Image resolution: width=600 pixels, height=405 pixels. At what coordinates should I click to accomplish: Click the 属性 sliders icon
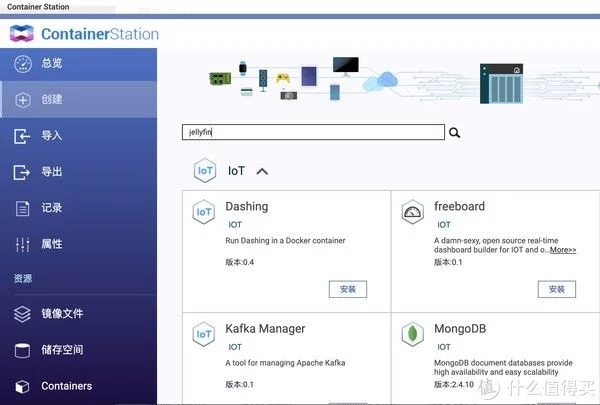click(x=23, y=244)
